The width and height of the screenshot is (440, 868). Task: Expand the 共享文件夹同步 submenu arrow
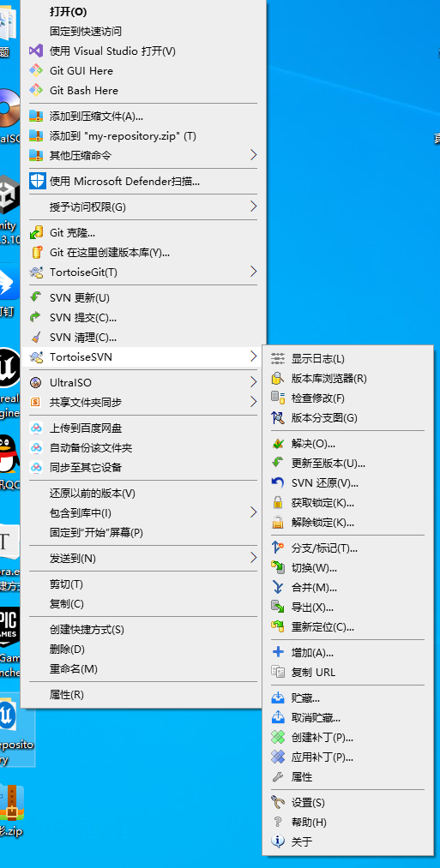coord(253,402)
